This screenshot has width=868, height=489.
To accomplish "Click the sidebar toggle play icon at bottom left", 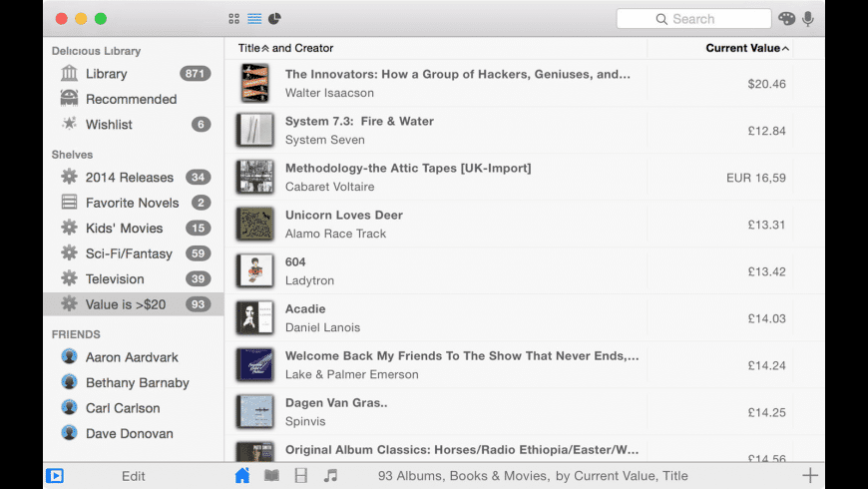I will click(55, 476).
